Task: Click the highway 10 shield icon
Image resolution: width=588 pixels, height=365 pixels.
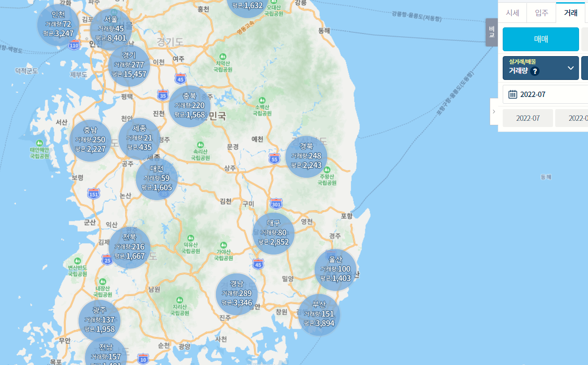Action: (143, 359)
